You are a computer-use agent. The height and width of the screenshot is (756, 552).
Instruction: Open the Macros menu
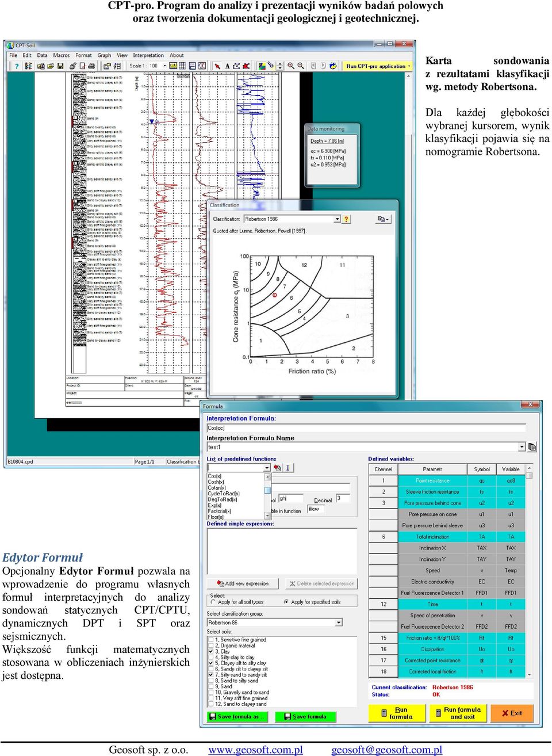click(62, 56)
